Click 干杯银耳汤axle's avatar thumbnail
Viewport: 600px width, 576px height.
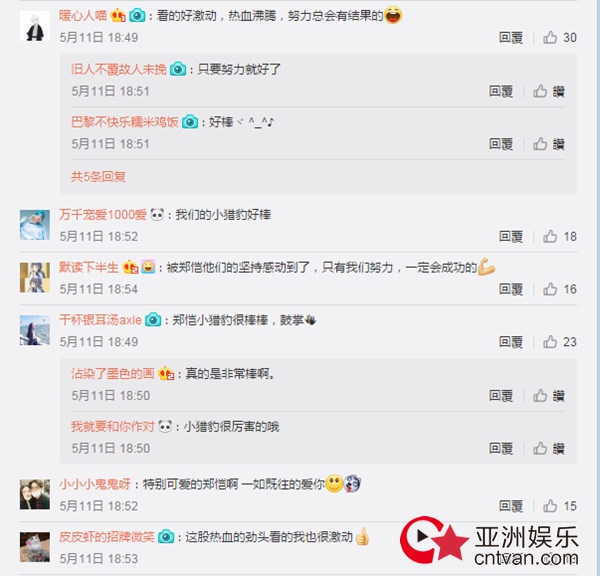(x=35, y=330)
